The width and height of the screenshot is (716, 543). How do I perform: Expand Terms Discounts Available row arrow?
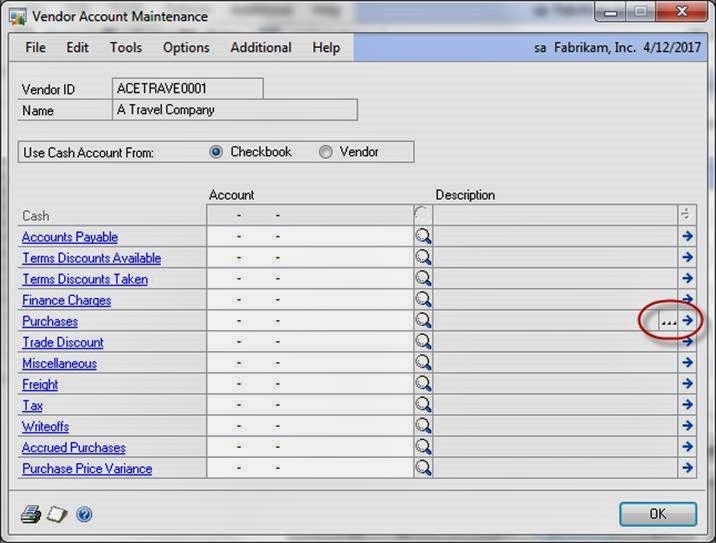[687, 258]
